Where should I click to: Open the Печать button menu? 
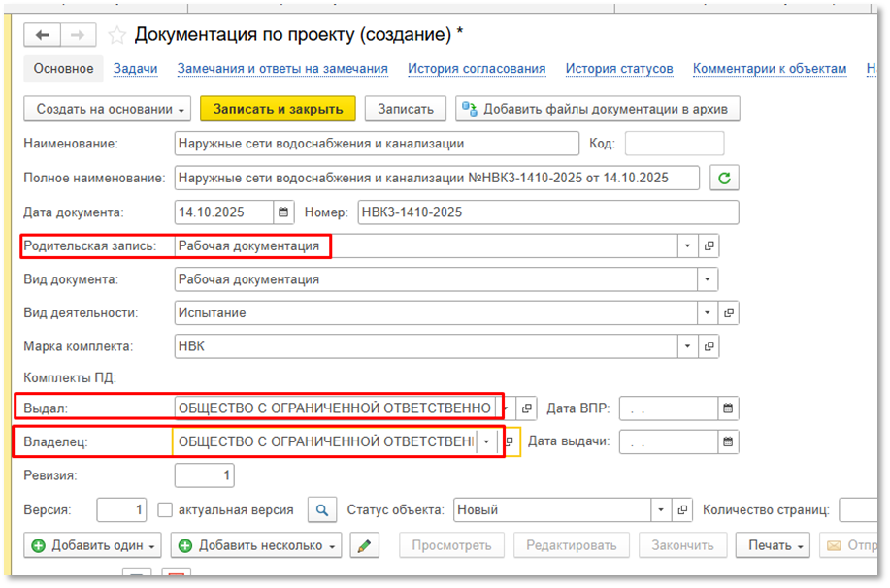tap(773, 545)
